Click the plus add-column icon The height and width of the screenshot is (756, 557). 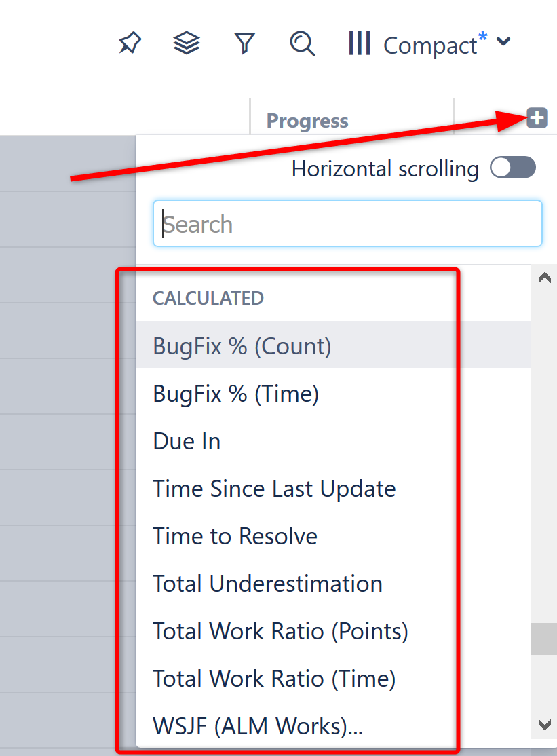(x=537, y=118)
